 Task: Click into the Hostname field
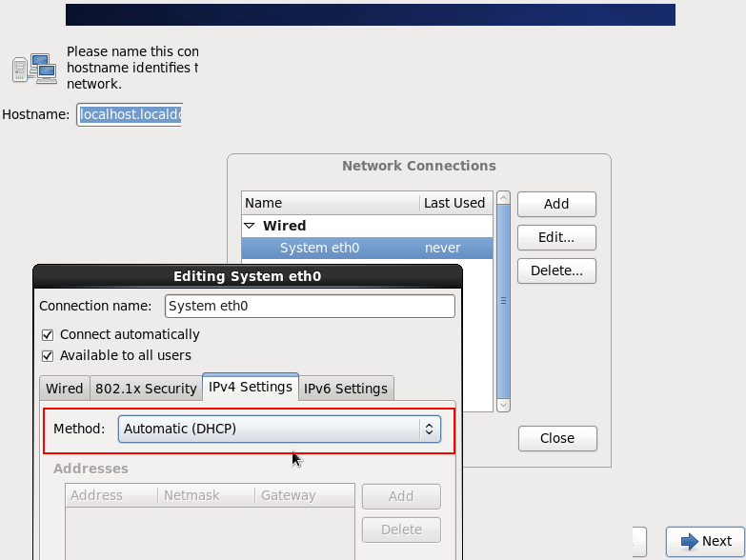(x=130, y=114)
